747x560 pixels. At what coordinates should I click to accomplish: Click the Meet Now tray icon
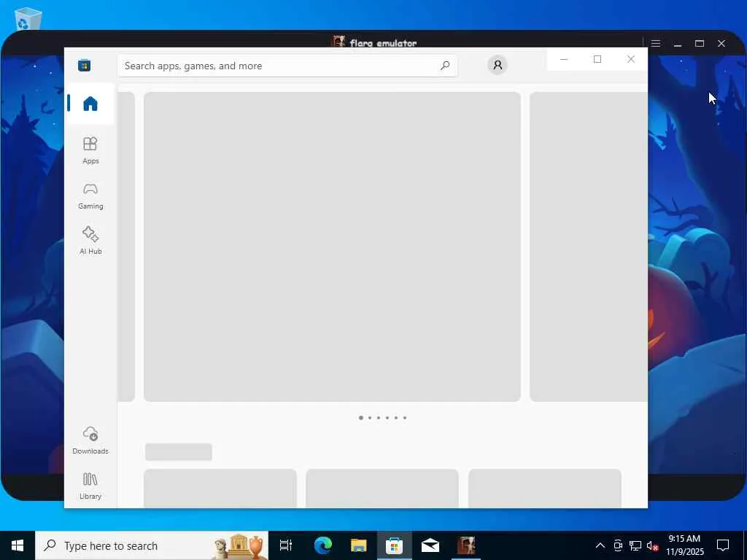(x=618, y=545)
